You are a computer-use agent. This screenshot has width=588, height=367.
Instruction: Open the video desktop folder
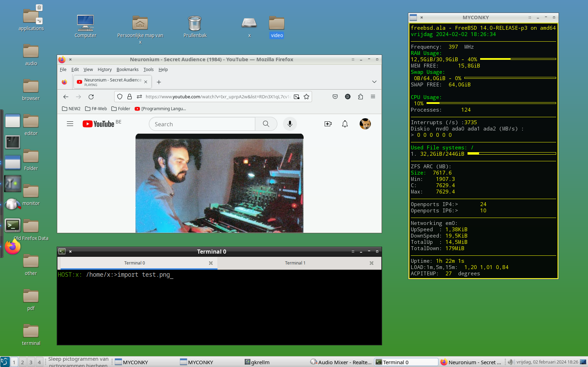277,27
